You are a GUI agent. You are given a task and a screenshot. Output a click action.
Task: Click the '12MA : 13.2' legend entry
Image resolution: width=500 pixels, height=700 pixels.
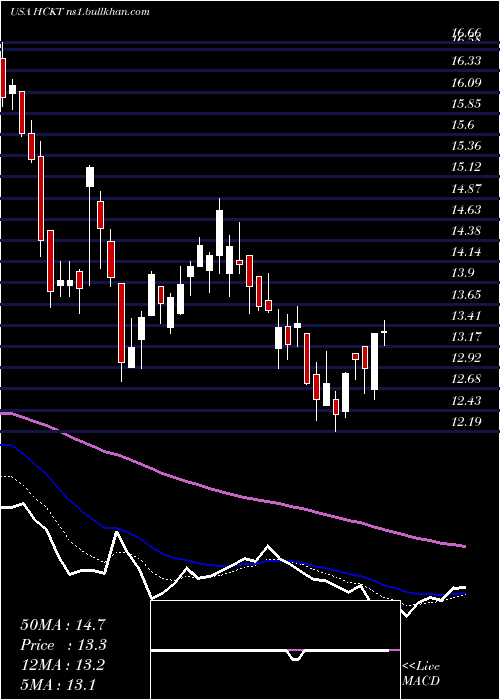pyautogui.click(x=63, y=665)
